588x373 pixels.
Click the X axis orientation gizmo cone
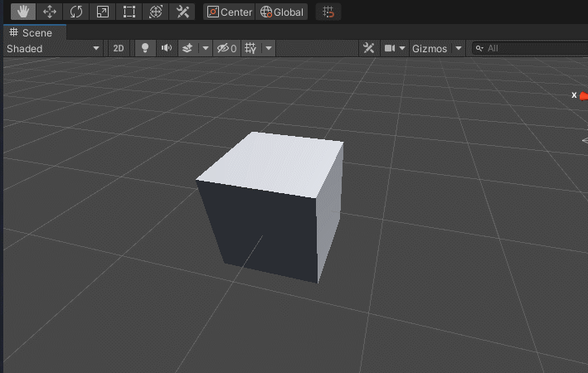[584, 96]
